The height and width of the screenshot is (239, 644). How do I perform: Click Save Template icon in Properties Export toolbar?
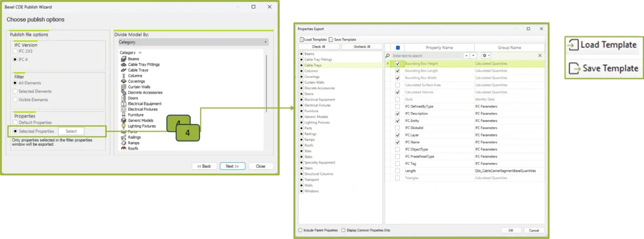(x=331, y=40)
